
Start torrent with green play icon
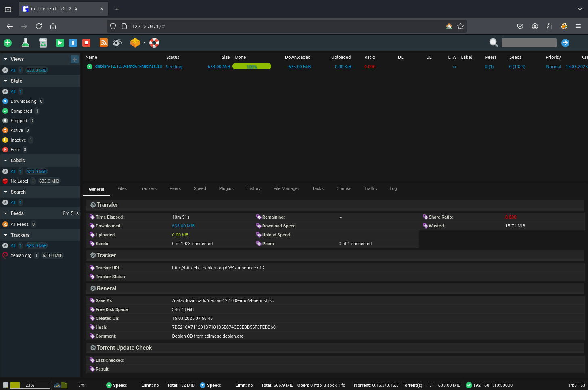[60, 43]
